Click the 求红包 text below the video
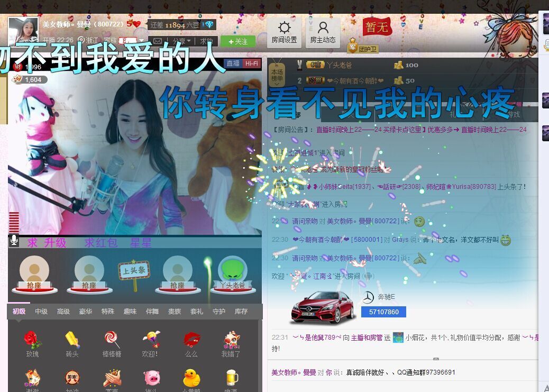The width and height of the screenshot is (549, 392). tap(101, 242)
